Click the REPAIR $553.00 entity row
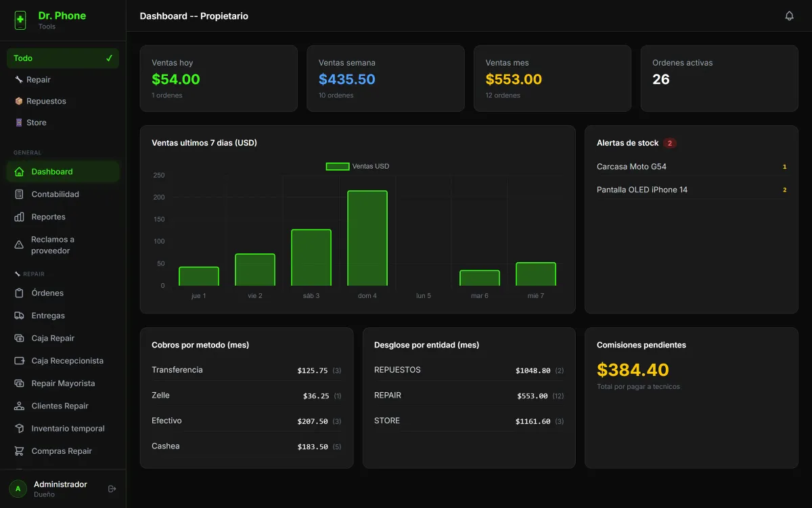This screenshot has height=508, width=812. click(469, 396)
